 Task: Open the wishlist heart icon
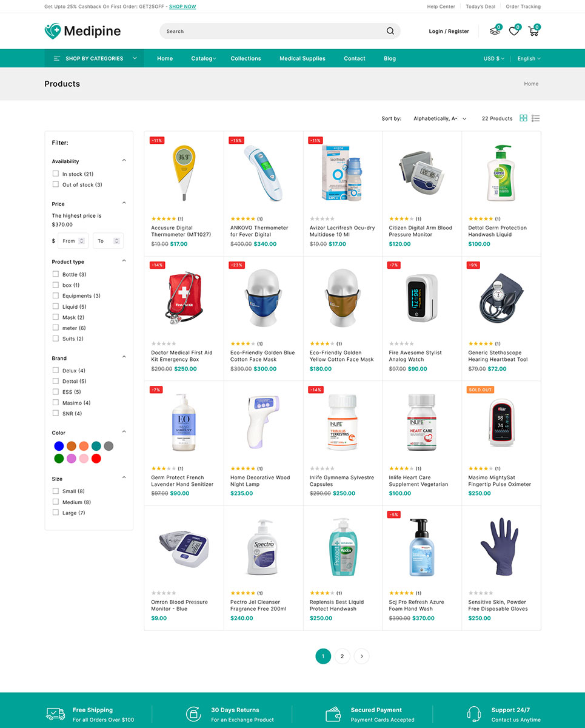click(514, 31)
